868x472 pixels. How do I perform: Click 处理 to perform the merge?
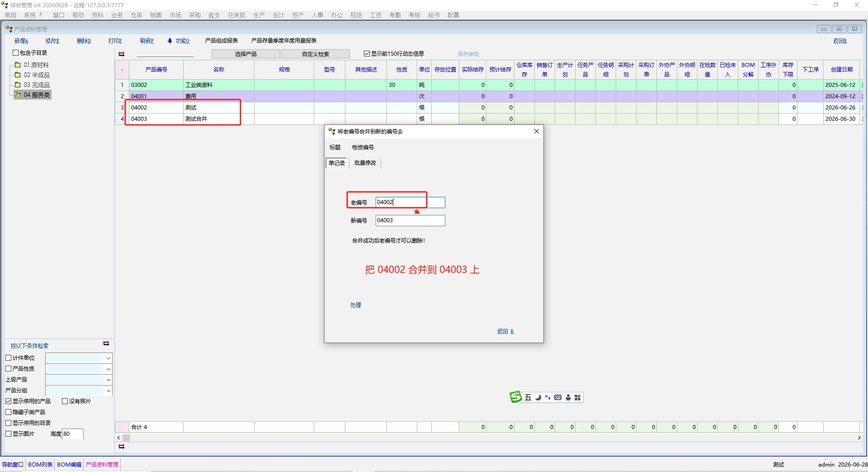pos(355,305)
